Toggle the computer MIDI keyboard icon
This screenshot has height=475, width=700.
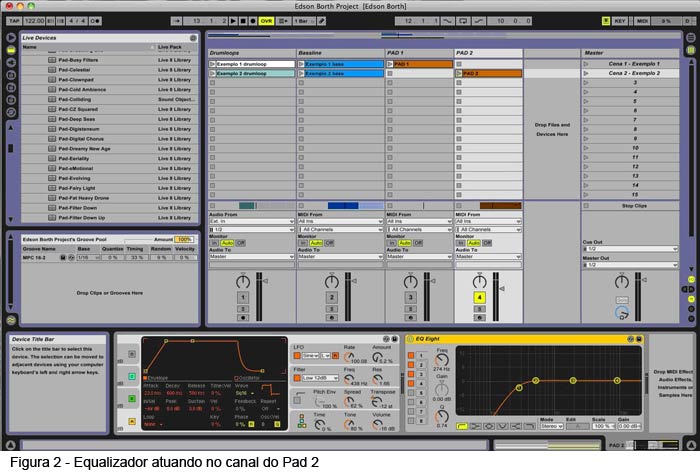point(606,21)
